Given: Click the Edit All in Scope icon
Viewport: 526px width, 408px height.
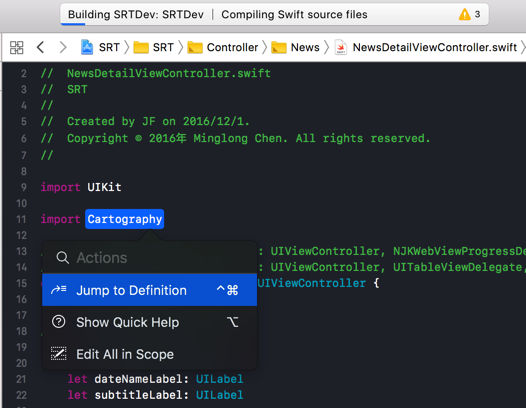Looking at the screenshot, I should click(58, 354).
